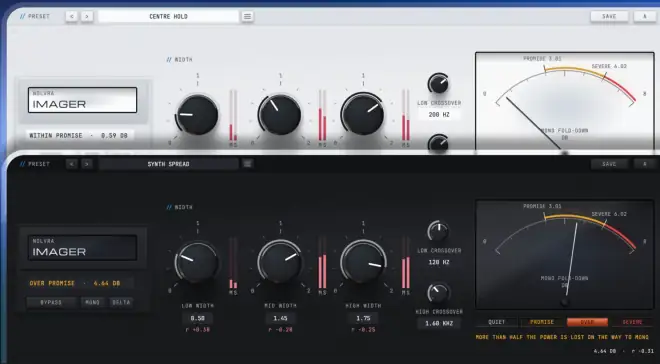Viewport: 660px width, 364px height.
Task: Click the IMAGER logo display in light window
Action: [82, 100]
